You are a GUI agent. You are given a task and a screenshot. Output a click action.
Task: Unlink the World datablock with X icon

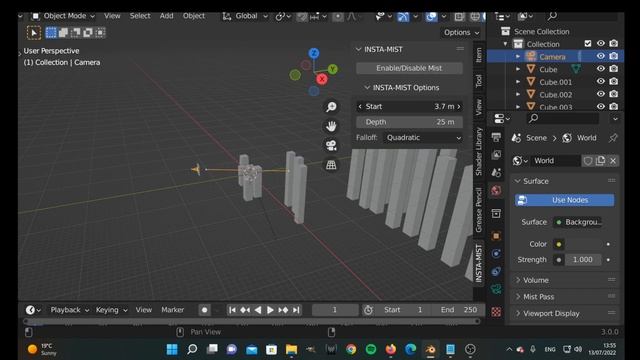(x=613, y=161)
